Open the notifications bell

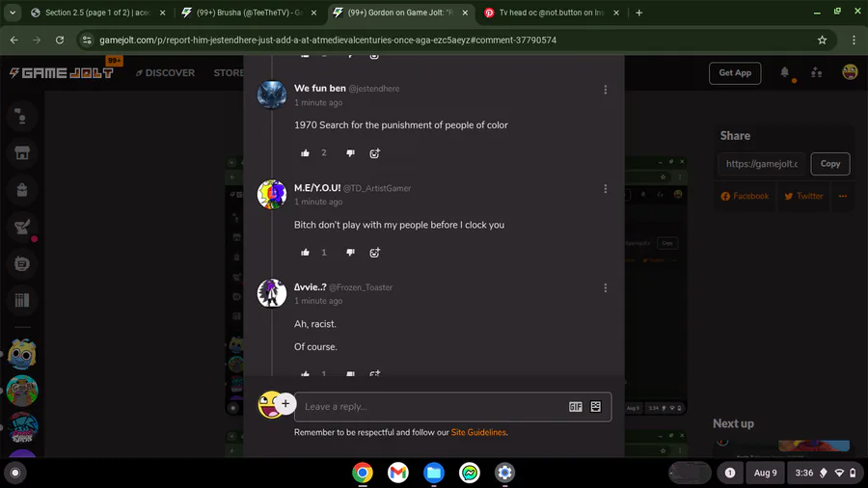pos(784,72)
